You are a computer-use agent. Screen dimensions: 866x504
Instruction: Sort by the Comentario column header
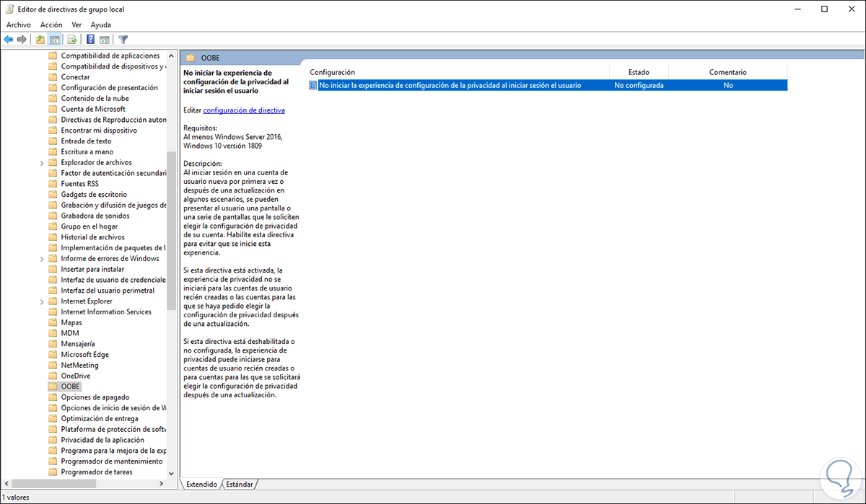727,72
